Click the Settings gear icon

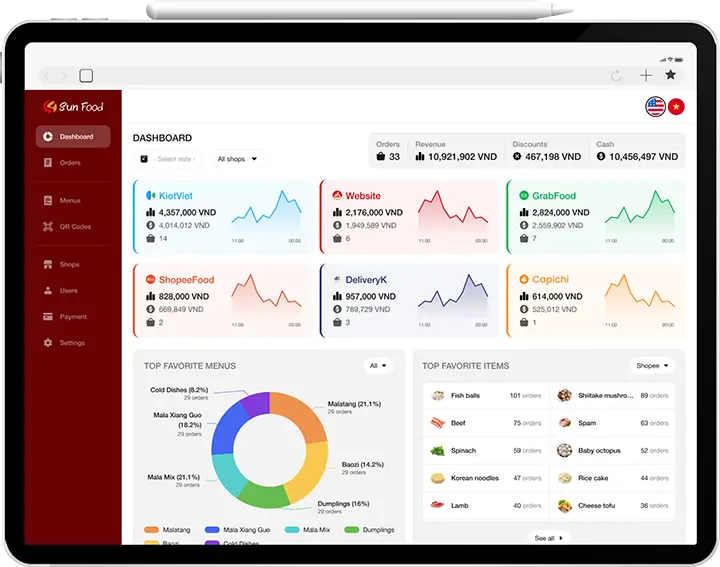pyautogui.click(x=48, y=343)
